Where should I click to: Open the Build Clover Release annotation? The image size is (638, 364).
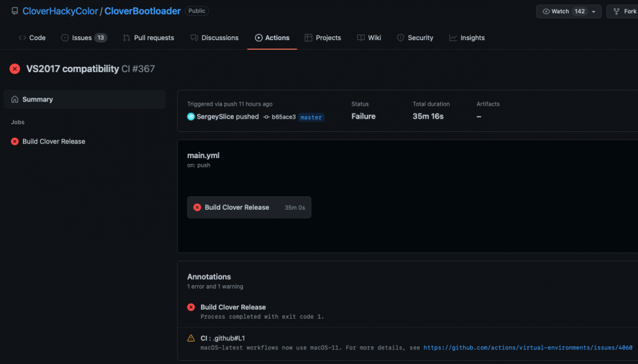pos(233,307)
